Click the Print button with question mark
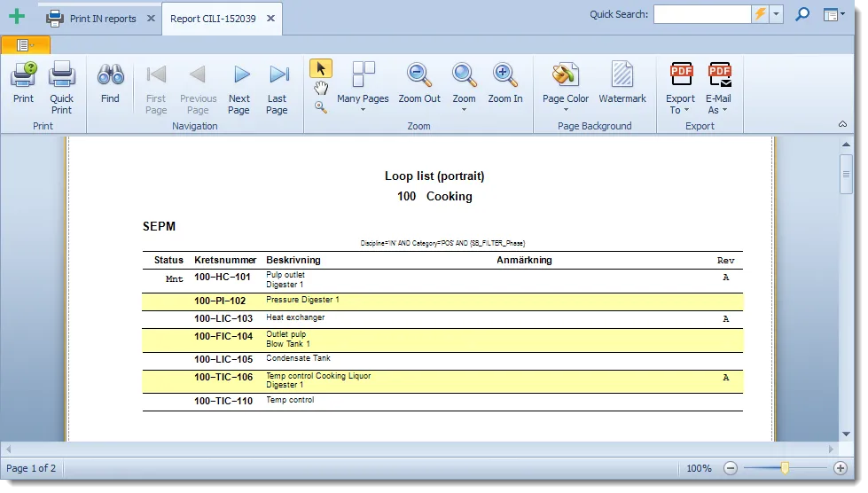This screenshot has height=493, width=868. (x=23, y=83)
